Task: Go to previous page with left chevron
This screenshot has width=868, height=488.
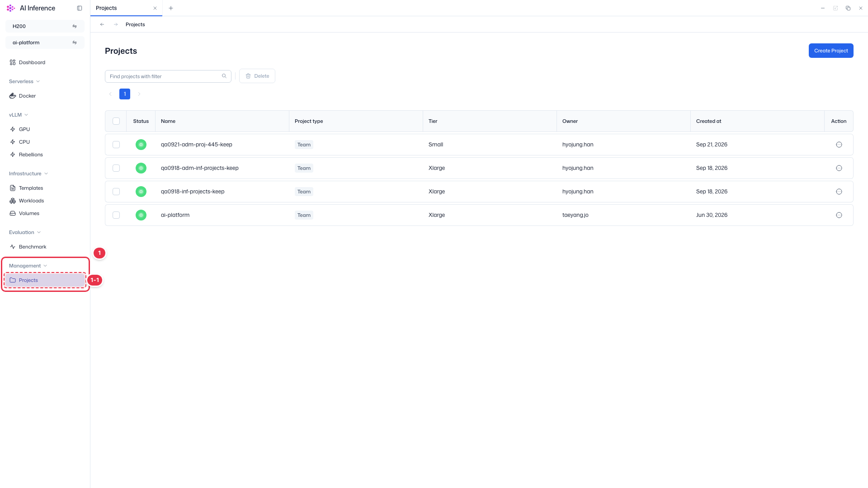Action: coord(110,94)
